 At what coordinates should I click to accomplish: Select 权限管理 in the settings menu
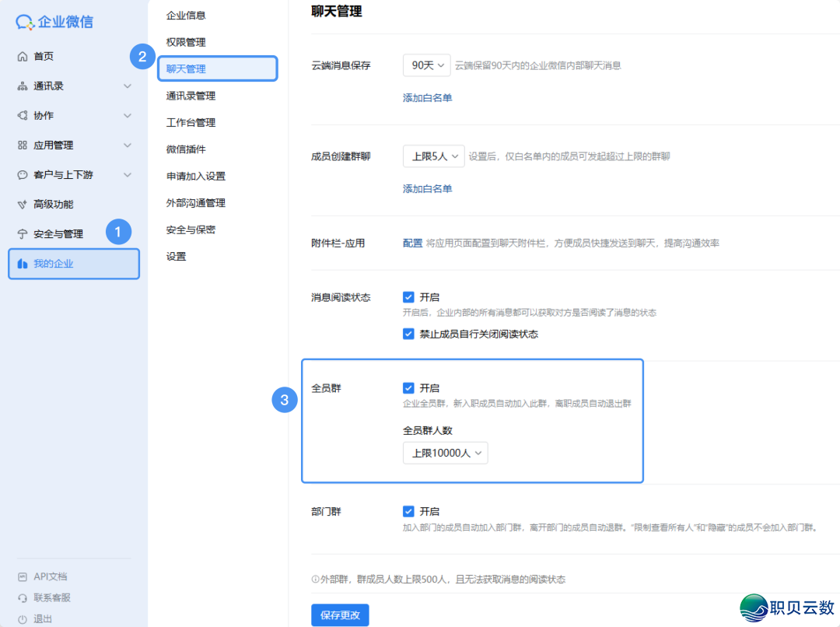point(186,42)
